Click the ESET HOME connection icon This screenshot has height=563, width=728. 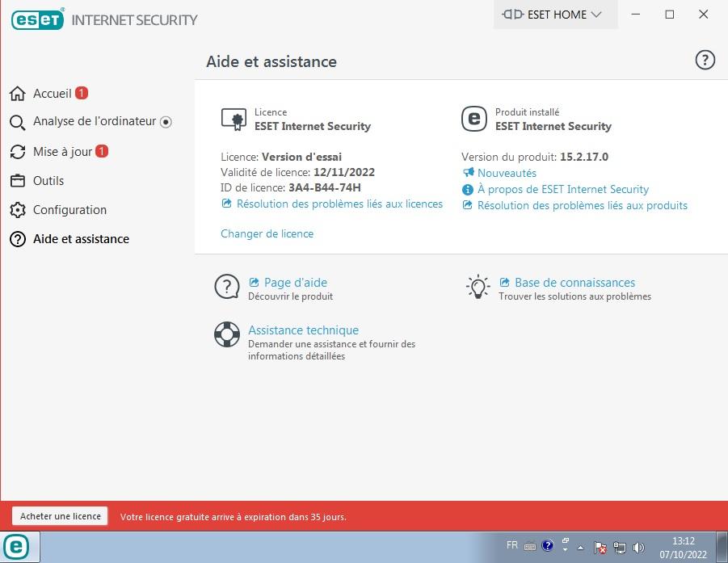pyautogui.click(x=513, y=15)
